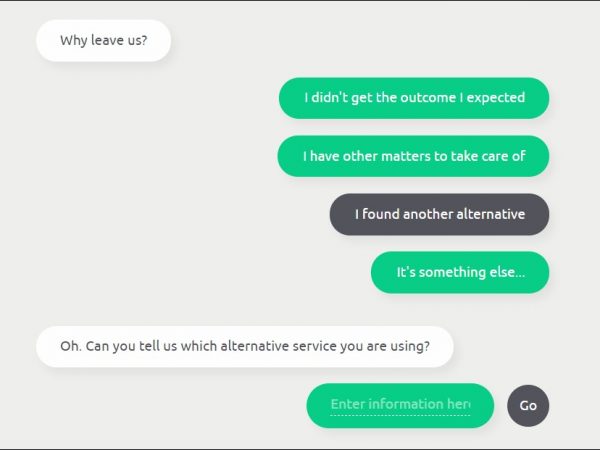
Task: Focus the "Enter information here" text field
Action: point(400,404)
